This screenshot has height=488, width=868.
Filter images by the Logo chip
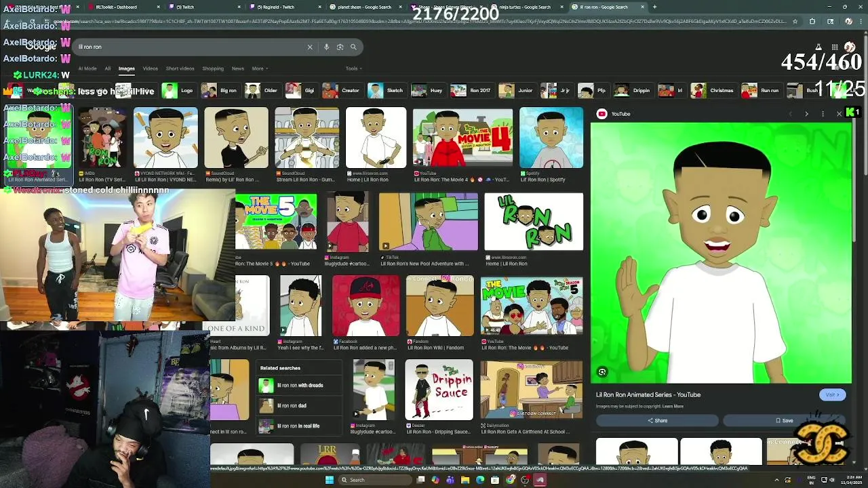[x=179, y=90]
